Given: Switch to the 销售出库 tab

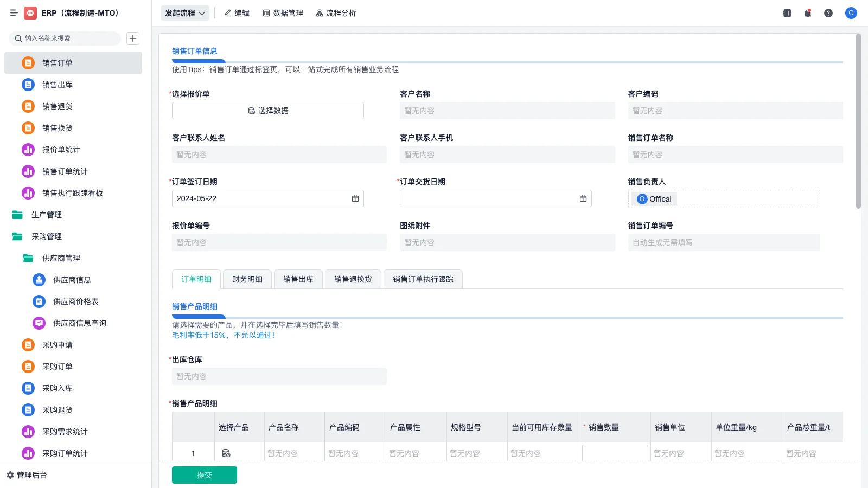Looking at the screenshot, I should click(298, 279).
